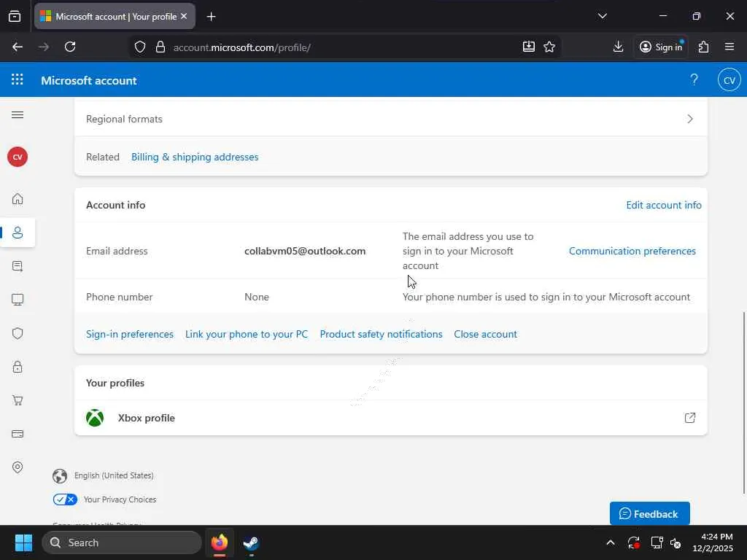Open the Microsoft apps grid launcher
The height and width of the screenshot is (560, 747).
coord(18,79)
